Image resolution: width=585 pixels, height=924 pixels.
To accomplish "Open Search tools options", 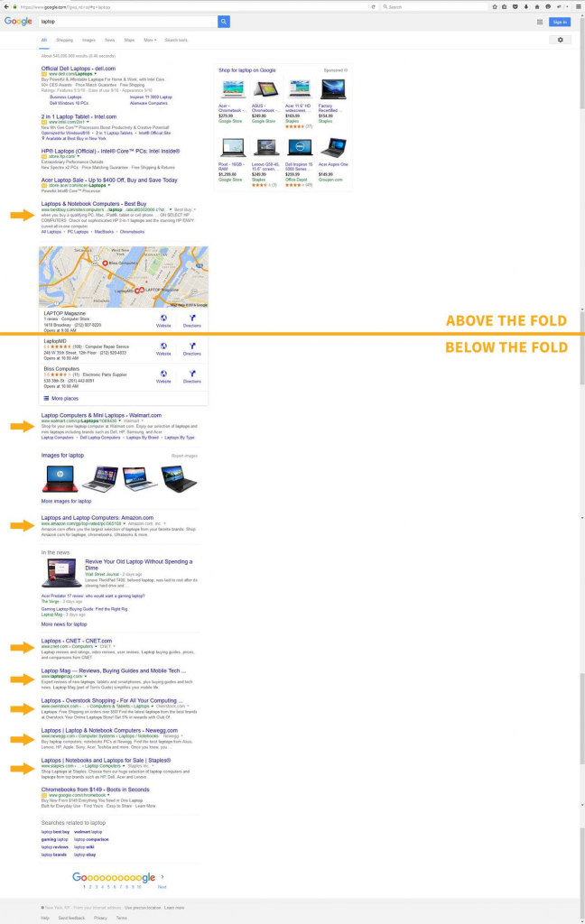I will point(176,40).
